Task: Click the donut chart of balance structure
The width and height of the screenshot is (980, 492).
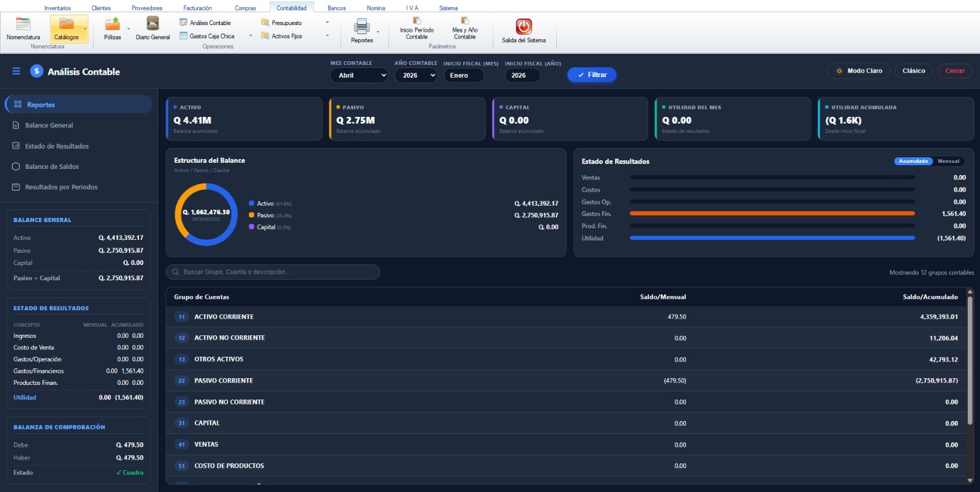Action: click(x=206, y=215)
